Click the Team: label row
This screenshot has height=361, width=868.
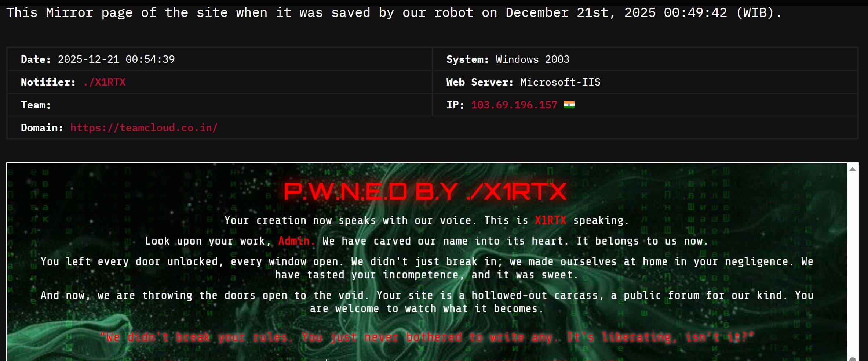(x=219, y=105)
